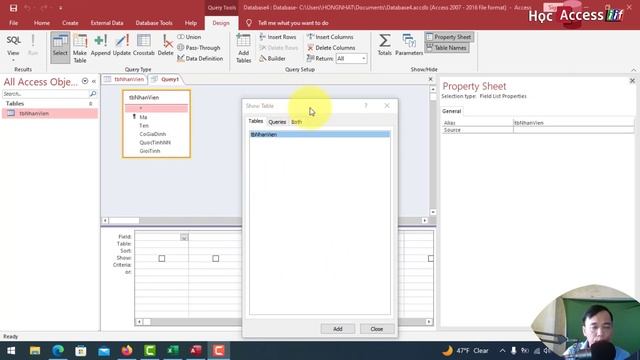Open the Quick Access Toolbar customize arrow
640x360 pixels.
click(60, 8)
